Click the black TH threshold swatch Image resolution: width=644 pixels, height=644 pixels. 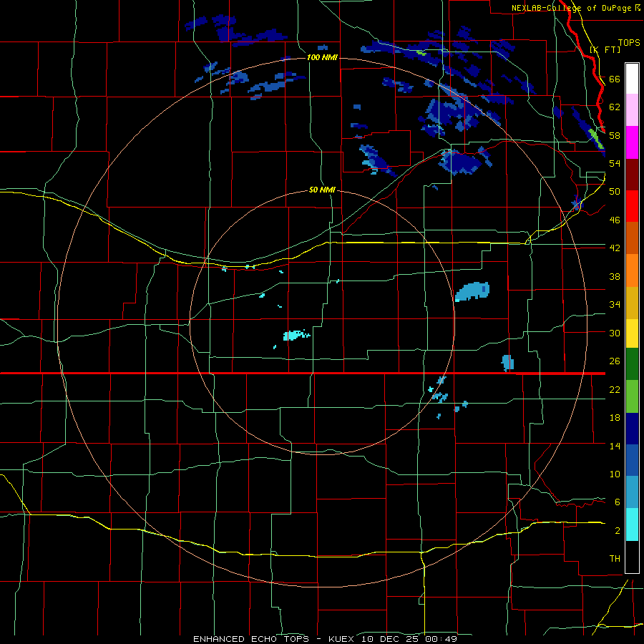[632, 557]
